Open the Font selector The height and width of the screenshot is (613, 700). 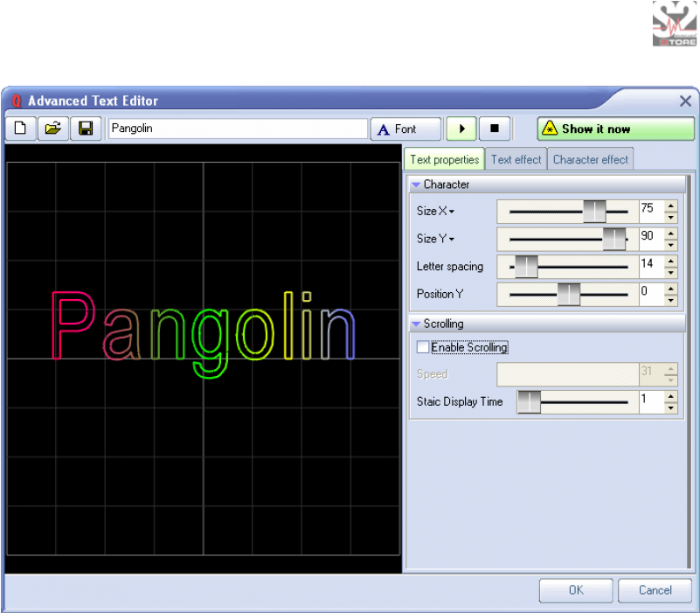pos(405,128)
